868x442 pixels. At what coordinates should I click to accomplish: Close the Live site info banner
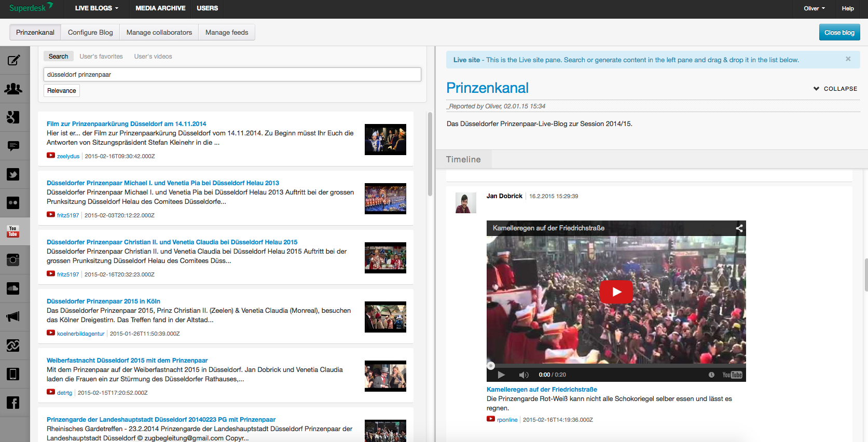[848, 59]
